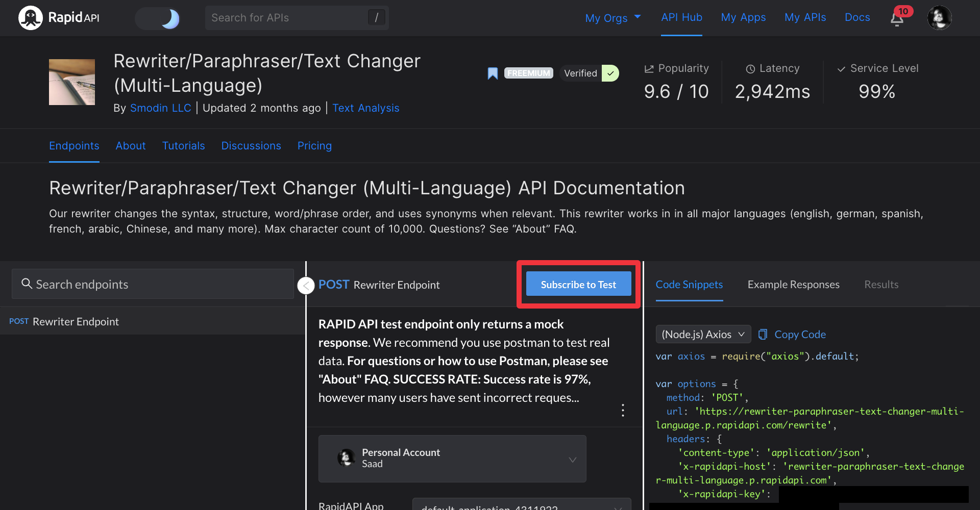Image resolution: width=980 pixels, height=510 pixels.
Task: Click the Service Level check icon
Action: pos(841,69)
